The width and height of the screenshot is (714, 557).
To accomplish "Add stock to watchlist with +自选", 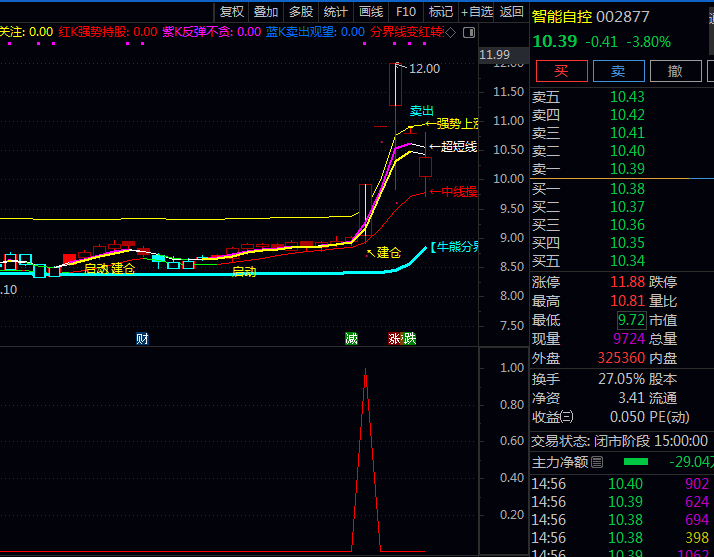I will tap(476, 11).
